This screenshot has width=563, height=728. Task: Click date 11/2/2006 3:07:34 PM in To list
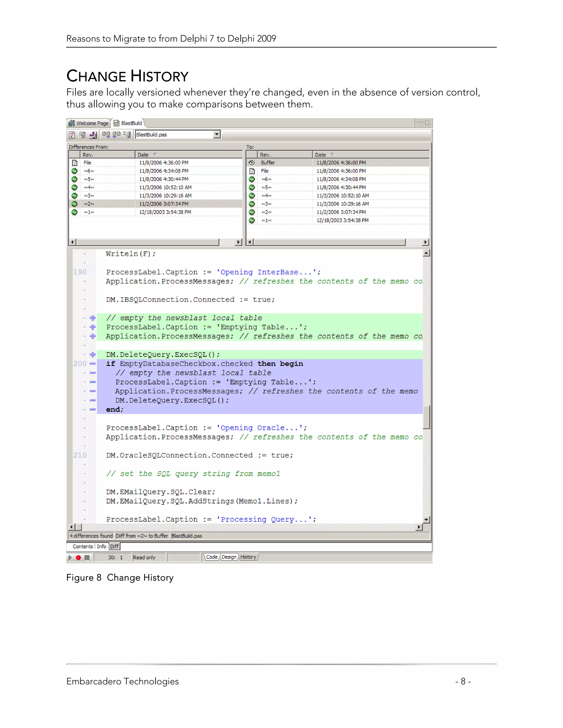tap(341, 212)
